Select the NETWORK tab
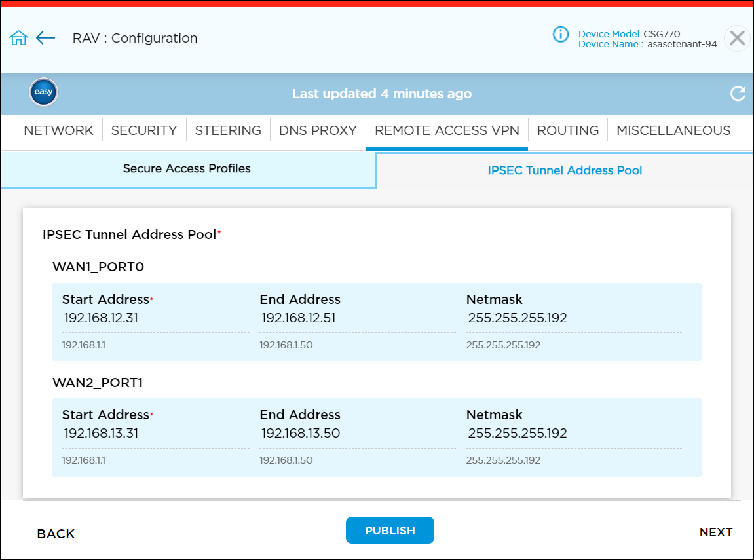This screenshot has width=754, height=560. 58,130
